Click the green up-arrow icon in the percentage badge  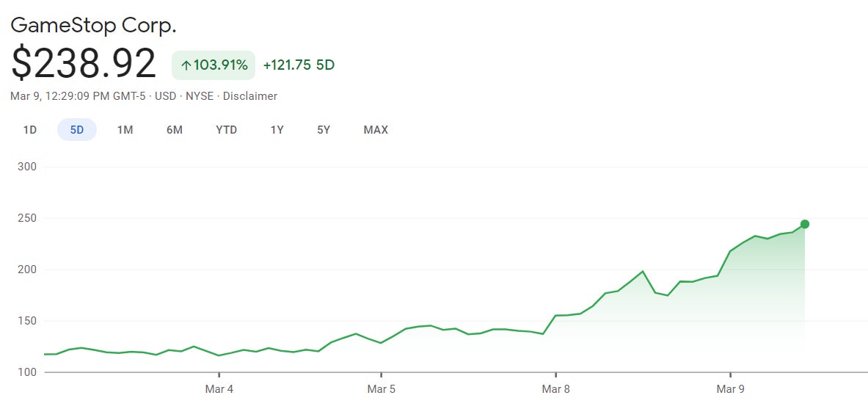tap(186, 65)
